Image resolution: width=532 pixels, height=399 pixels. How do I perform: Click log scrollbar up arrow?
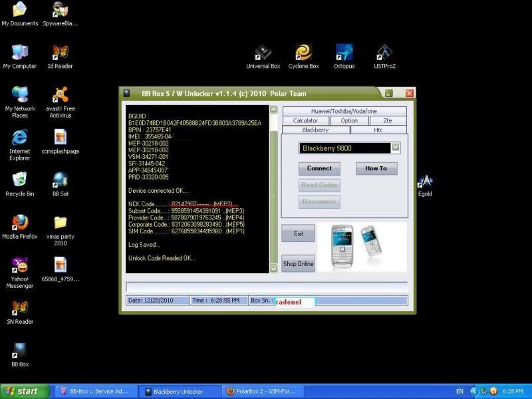point(273,109)
